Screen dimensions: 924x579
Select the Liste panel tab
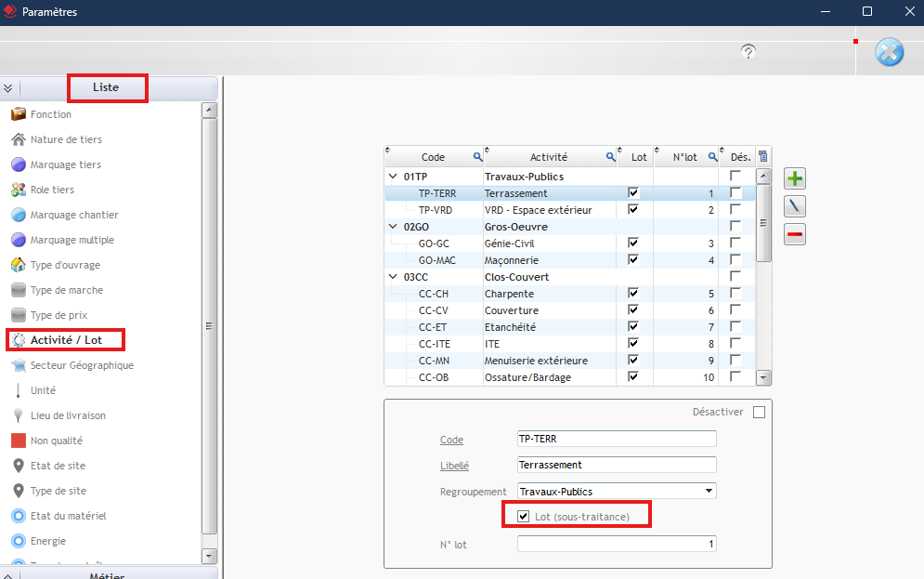pyautogui.click(x=106, y=87)
